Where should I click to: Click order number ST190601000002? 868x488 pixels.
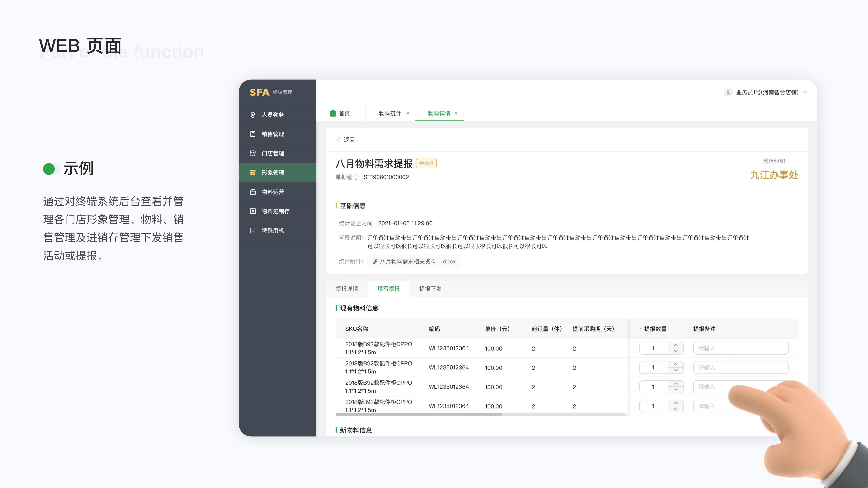click(386, 177)
